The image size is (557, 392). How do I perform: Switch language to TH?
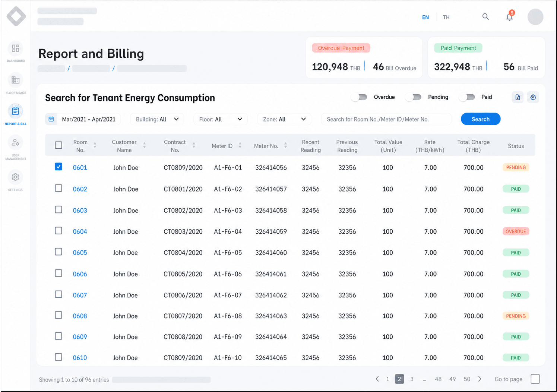coord(446,18)
